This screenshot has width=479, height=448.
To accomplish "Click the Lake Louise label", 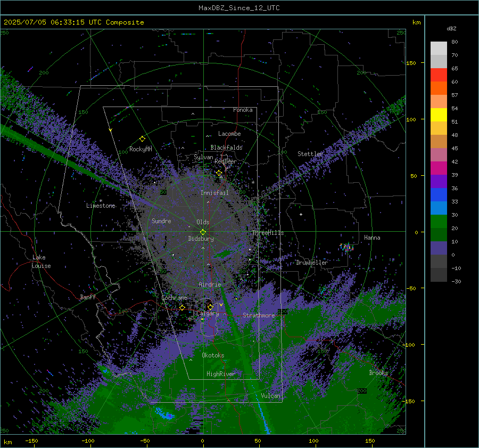I will pos(41,262).
